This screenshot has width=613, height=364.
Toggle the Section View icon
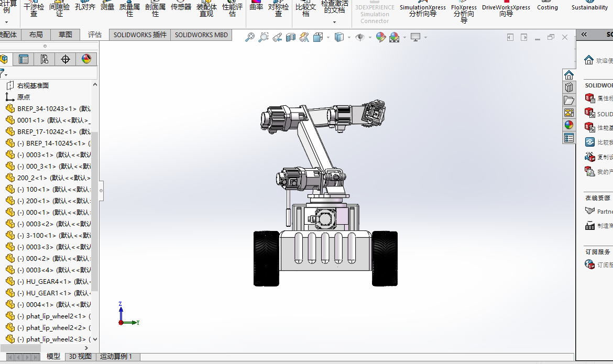[290, 37]
